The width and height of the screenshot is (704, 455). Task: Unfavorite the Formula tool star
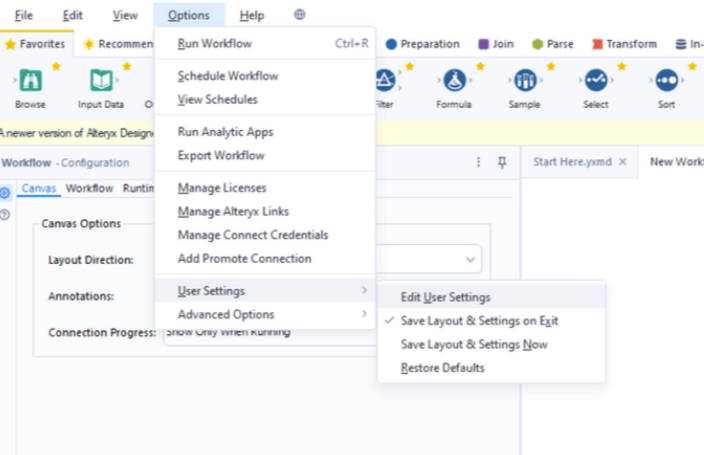coord(480,66)
